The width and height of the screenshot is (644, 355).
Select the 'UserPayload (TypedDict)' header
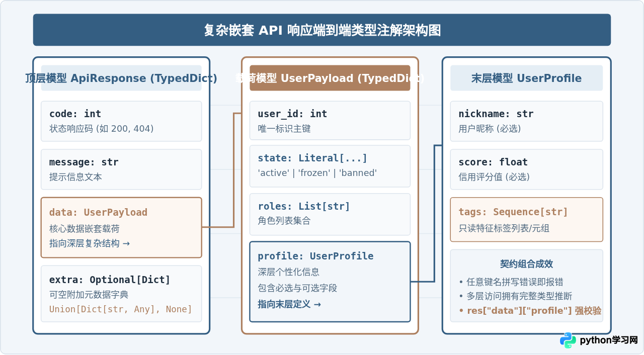(x=330, y=78)
